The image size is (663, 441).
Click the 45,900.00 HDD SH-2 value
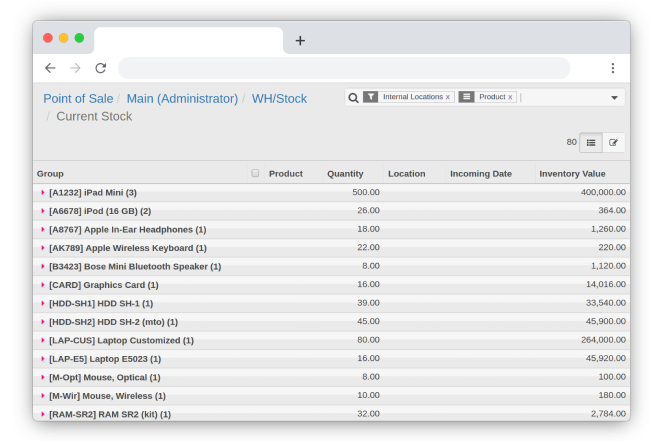(605, 321)
